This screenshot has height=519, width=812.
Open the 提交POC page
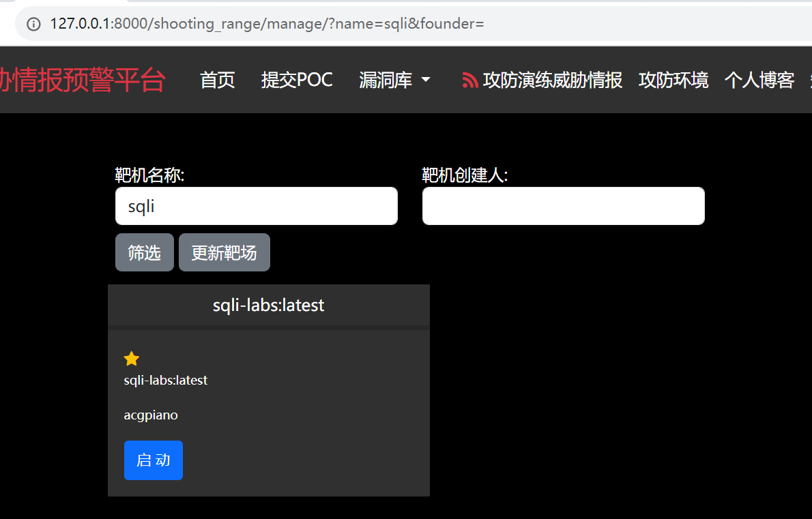coord(297,80)
